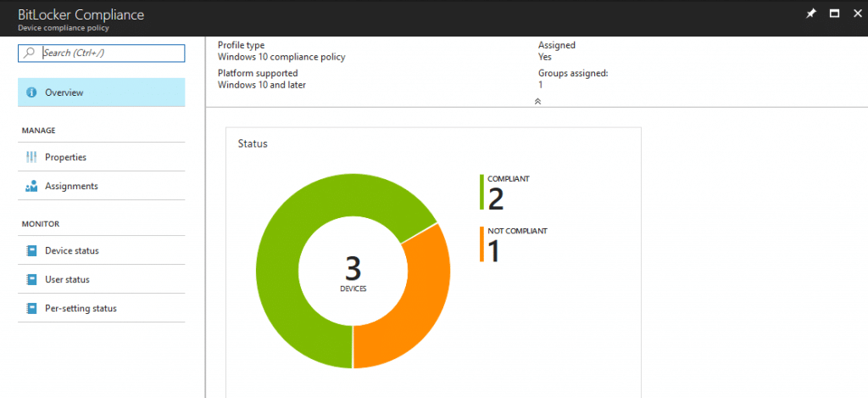Click the Windows 10 and later value
This screenshot has width=868, height=398.
pos(261,85)
